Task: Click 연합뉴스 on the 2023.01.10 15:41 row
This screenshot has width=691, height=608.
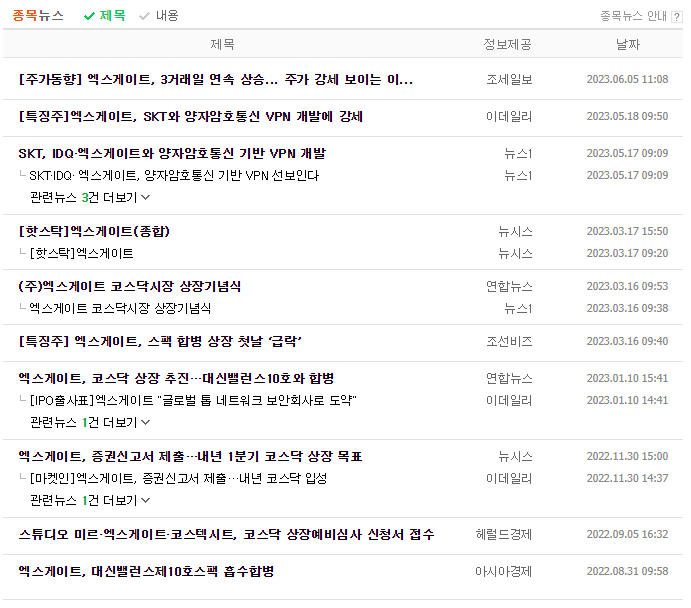Action: pos(509,378)
